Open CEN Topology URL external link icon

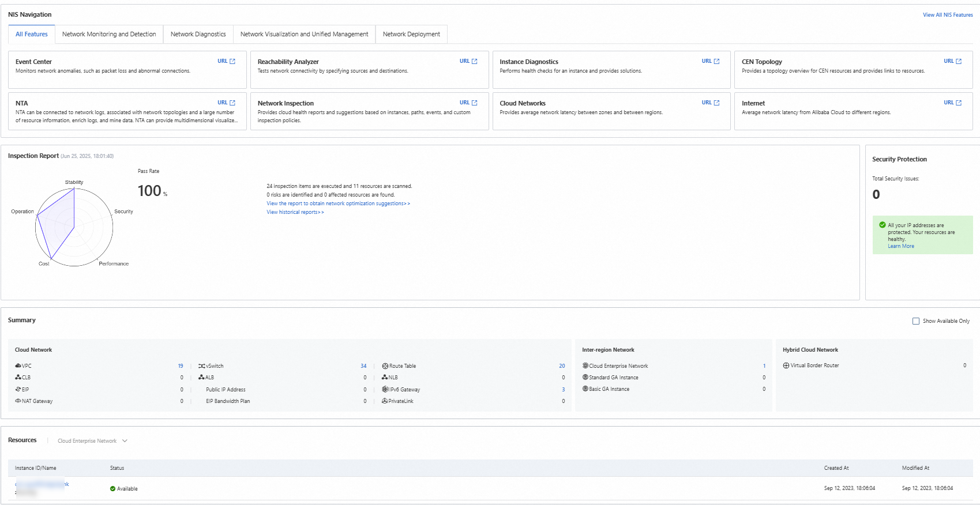click(959, 61)
